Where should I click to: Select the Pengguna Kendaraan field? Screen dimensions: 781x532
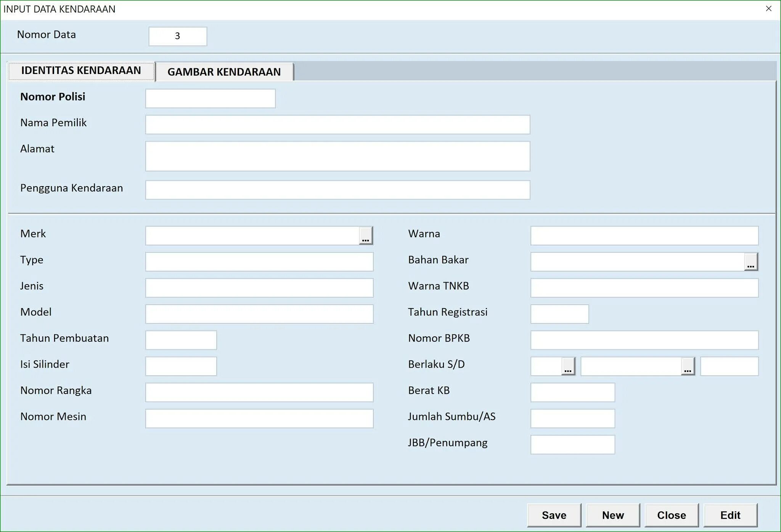point(337,190)
